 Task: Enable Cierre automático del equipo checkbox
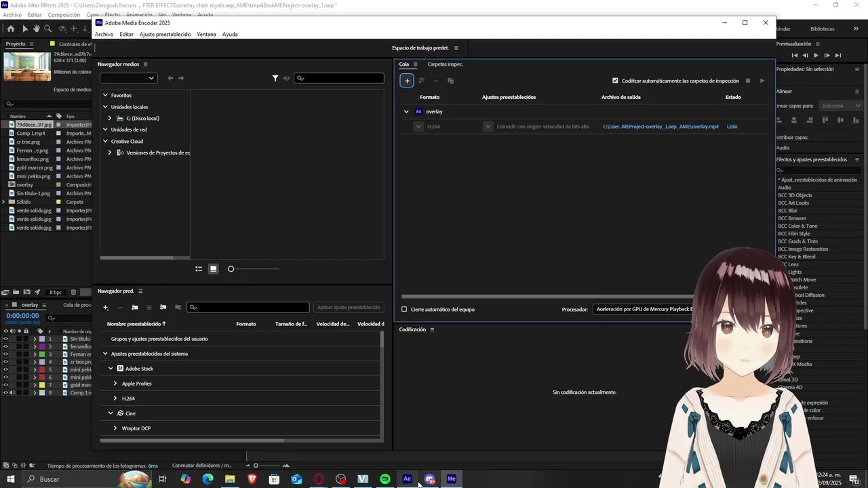pos(404,309)
